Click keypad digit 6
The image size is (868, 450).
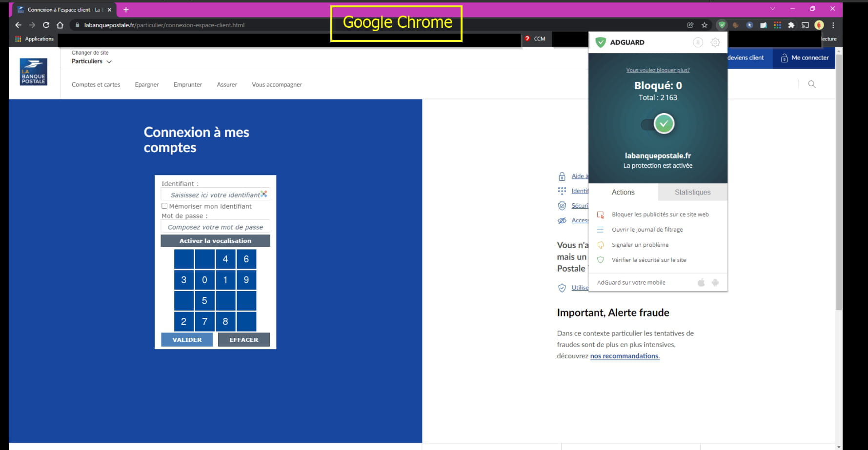246,259
